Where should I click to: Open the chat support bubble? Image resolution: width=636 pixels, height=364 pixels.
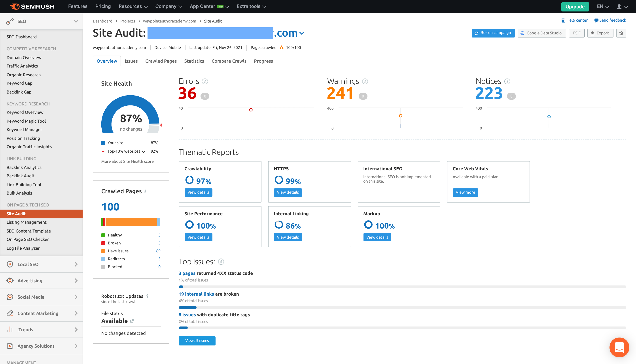point(619,347)
